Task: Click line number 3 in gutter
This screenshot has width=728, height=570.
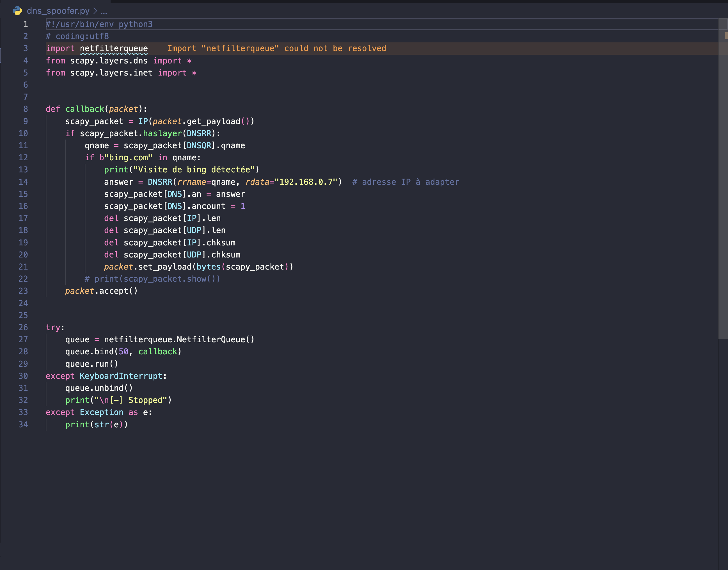Action: tap(25, 48)
